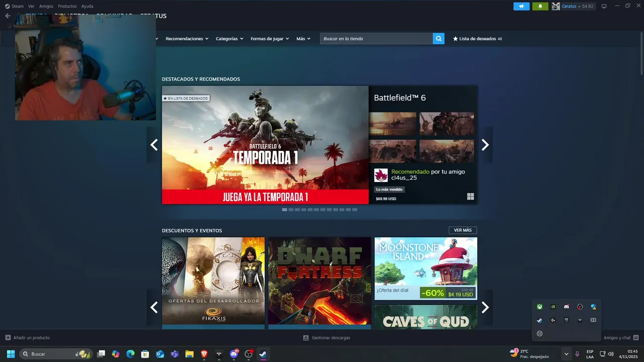Go back with the Steam back arrow
This screenshot has width=644, height=362.
tap(8, 16)
